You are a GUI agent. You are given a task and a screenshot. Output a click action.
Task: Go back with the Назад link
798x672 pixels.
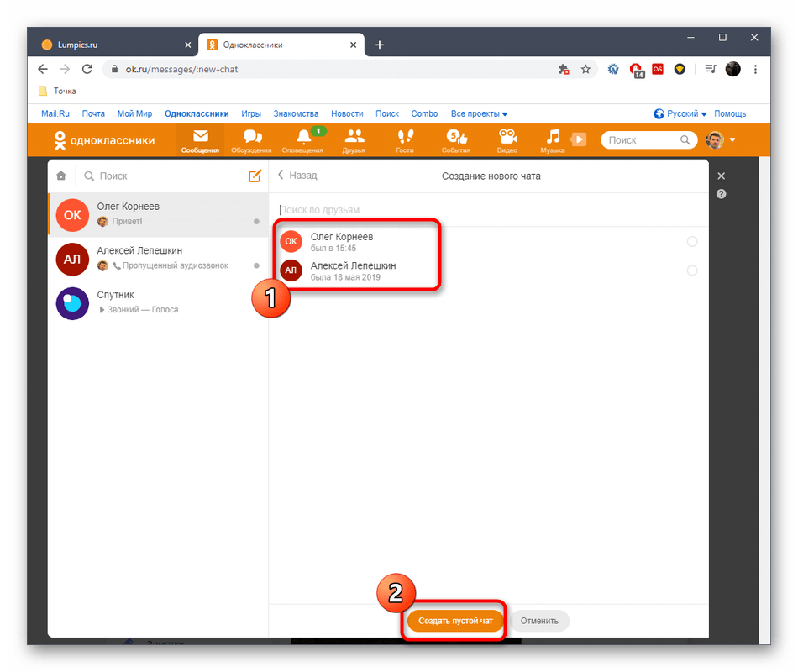298,176
